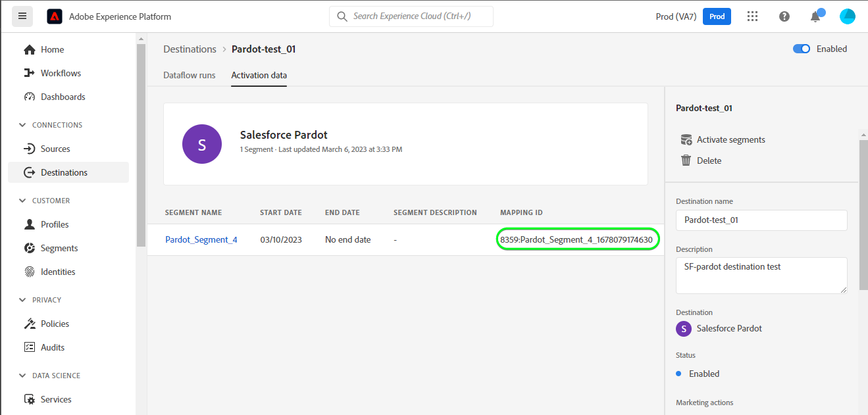Click the Delete trash icon
868x415 pixels.
[686, 160]
